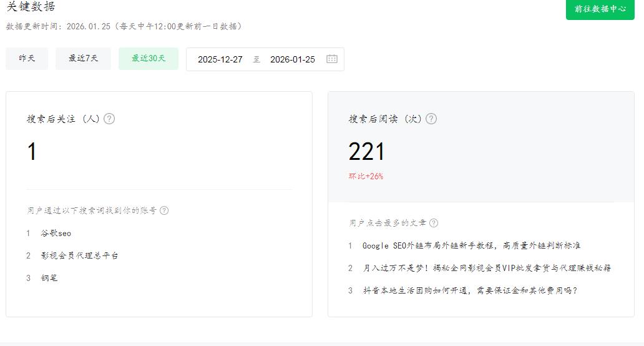Open the calendar icon in date range picker
The width and height of the screenshot is (644, 346).
point(332,59)
